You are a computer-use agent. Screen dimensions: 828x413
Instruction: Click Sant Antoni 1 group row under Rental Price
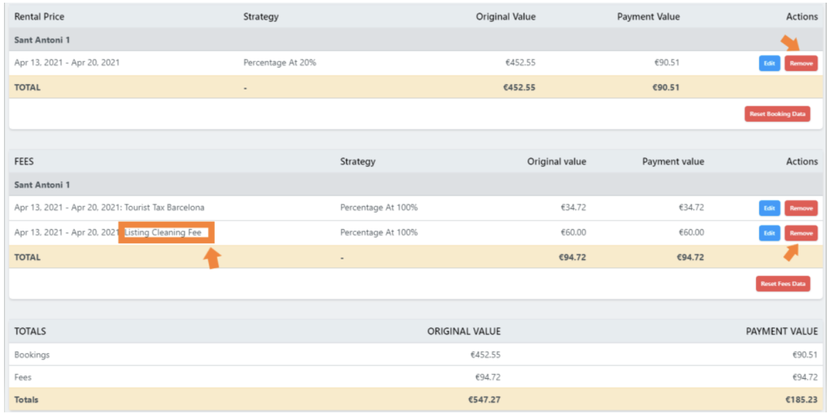tap(42, 40)
